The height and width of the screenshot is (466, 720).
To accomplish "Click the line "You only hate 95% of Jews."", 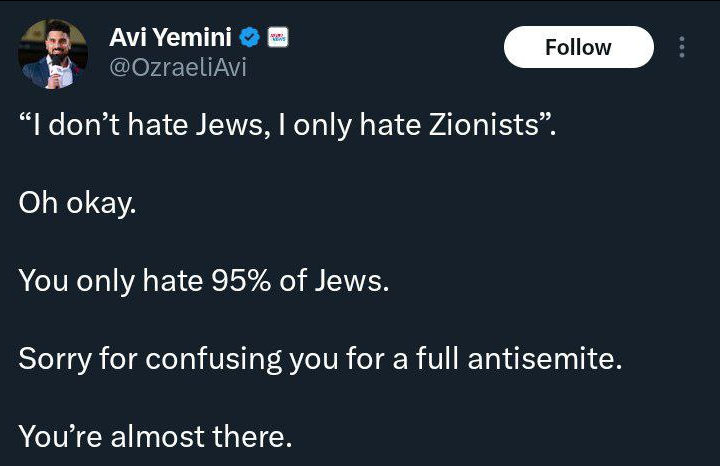I will tap(203, 281).
